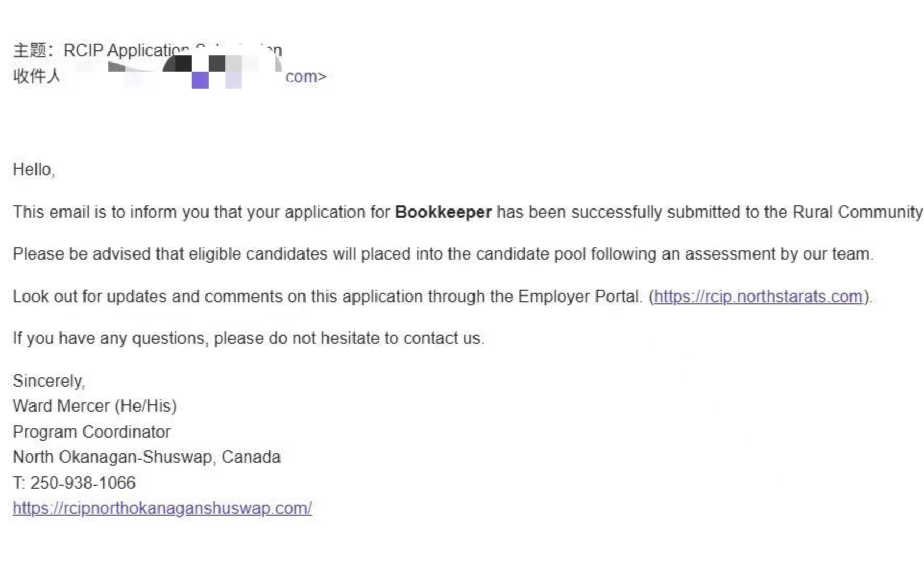Click the North Okanagan-Shuswap, Canada line
The image size is (924, 566).
(147, 457)
